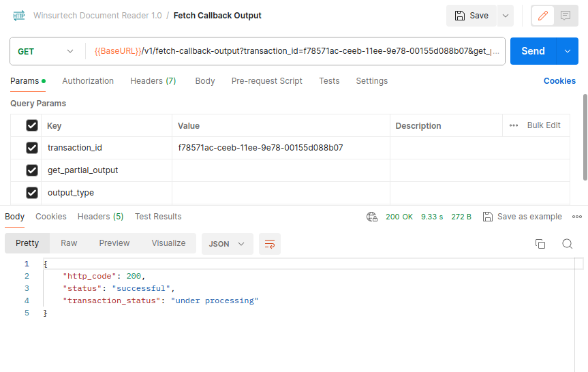The width and height of the screenshot is (588, 372).
Task: Click the 272 B response size
Action: click(461, 217)
